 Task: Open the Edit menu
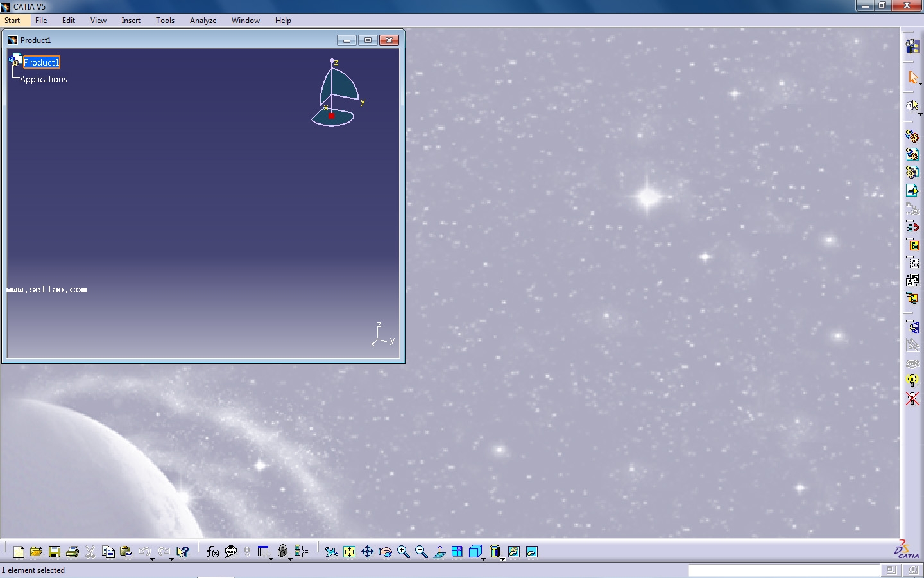[69, 21]
